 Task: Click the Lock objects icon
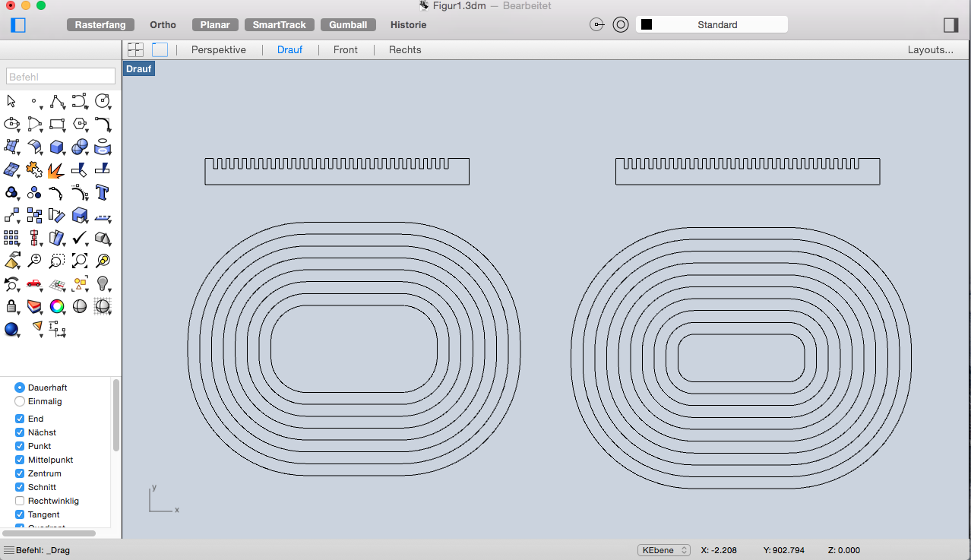[x=11, y=306]
